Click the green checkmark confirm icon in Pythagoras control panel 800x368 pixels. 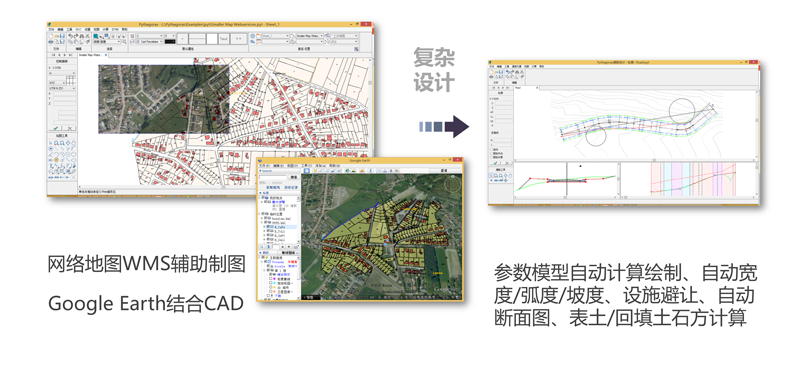tap(56, 128)
